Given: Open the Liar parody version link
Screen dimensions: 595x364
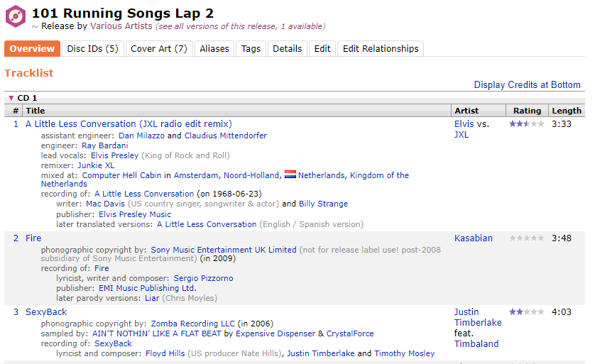Looking at the screenshot, I should click(x=152, y=298).
